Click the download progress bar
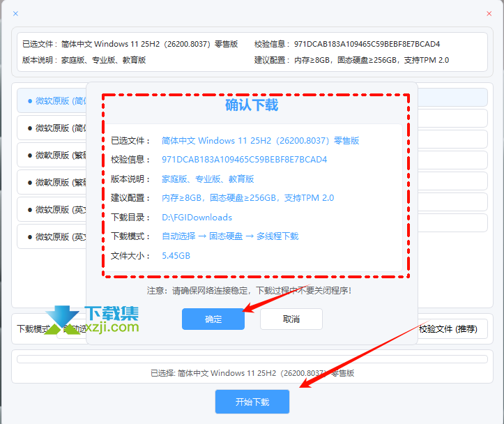This screenshot has width=504, height=424. [x=252, y=359]
